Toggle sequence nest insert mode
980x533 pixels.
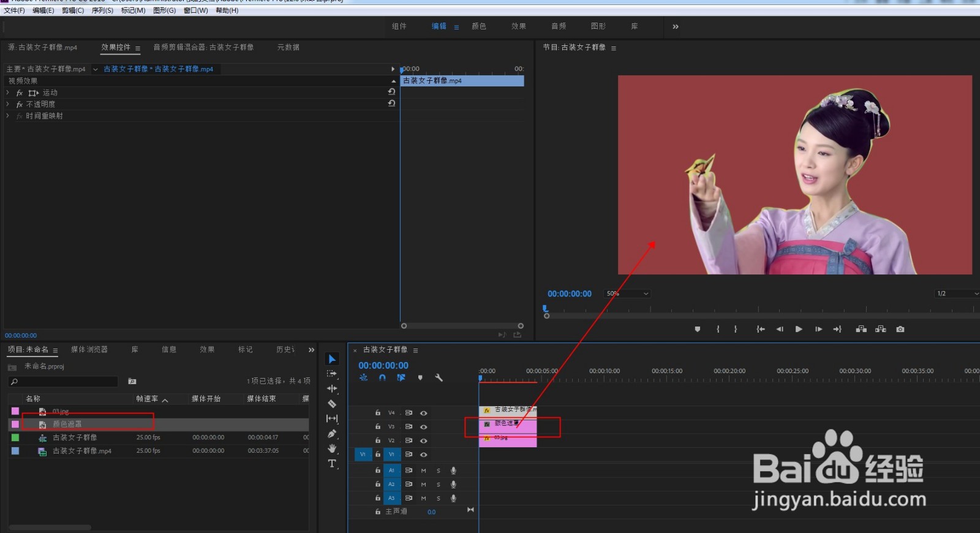point(363,378)
